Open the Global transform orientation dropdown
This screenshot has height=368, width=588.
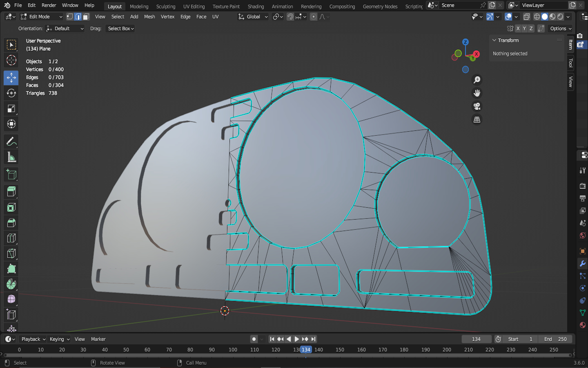[253, 17]
